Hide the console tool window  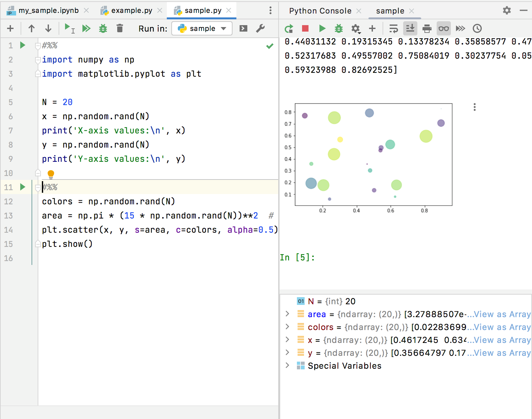click(524, 10)
